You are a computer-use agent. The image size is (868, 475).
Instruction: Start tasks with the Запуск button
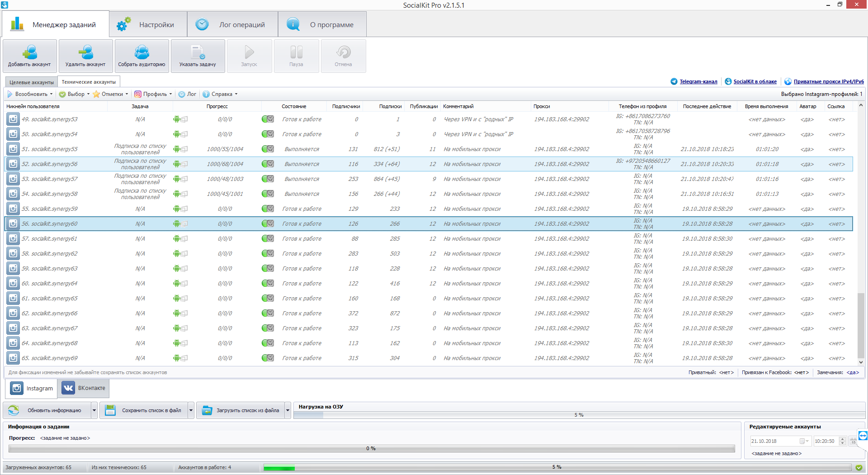coord(249,56)
